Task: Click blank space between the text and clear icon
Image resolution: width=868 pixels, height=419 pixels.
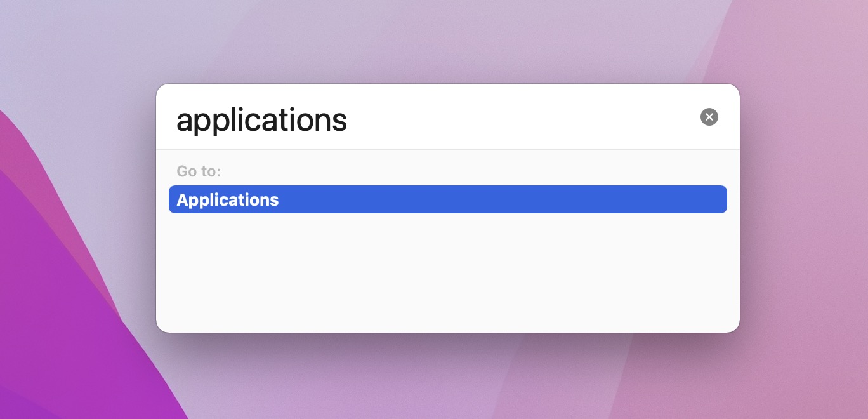Action: click(520, 119)
